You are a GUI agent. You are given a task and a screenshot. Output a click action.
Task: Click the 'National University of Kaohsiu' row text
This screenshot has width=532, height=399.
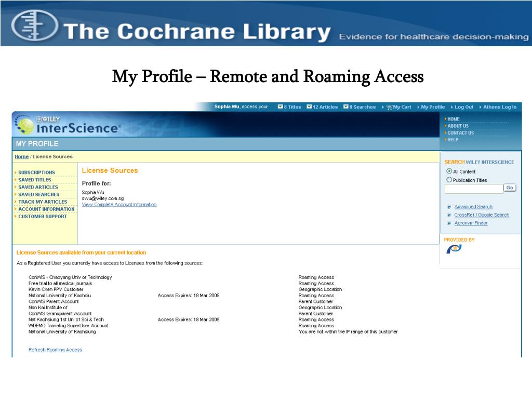pos(60,296)
